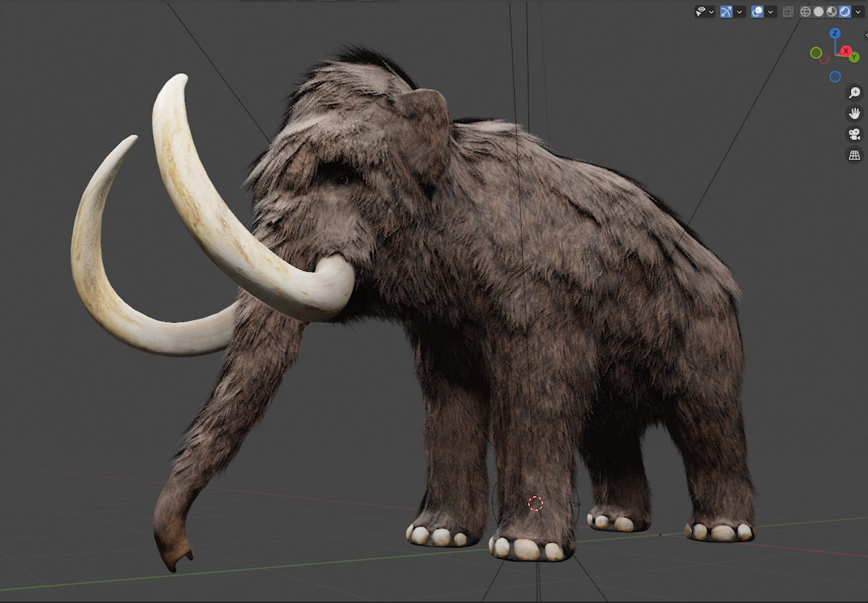Snap view to negative X axis circle
The image size is (868, 603).
click(824, 59)
